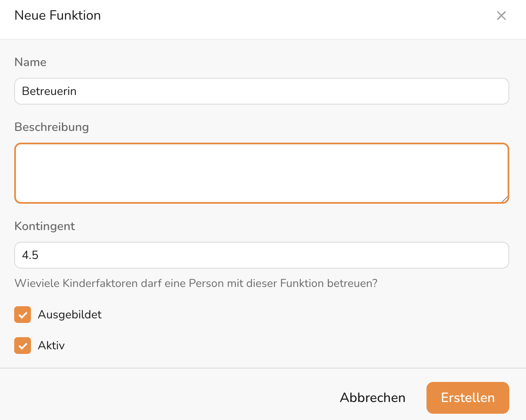Toggle the Aktiv checkbox off
The width and height of the screenshot is (526, 420).
[x=23, y=346]
